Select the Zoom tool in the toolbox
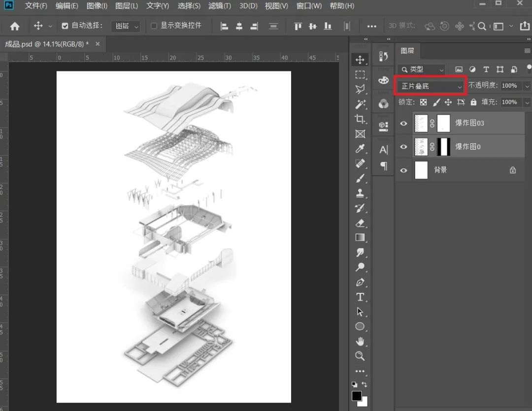Screen dimensions: 532x411 pos(360,356)
